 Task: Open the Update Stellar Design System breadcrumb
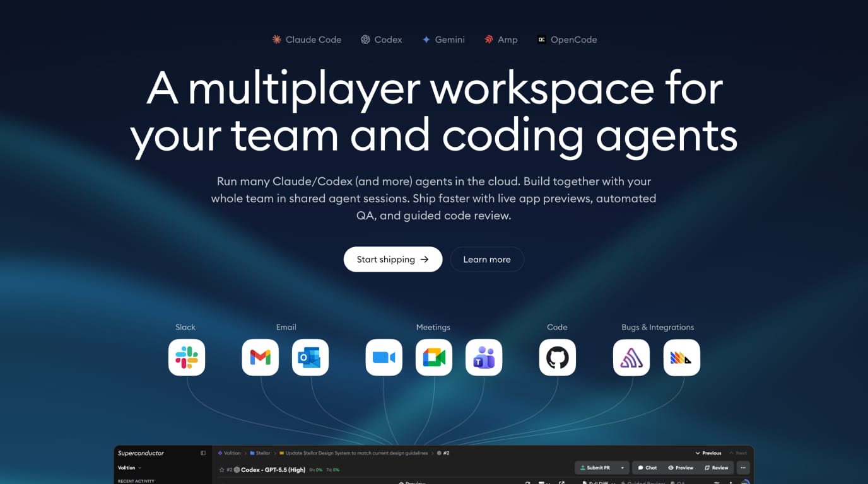(x=353, y=453)
